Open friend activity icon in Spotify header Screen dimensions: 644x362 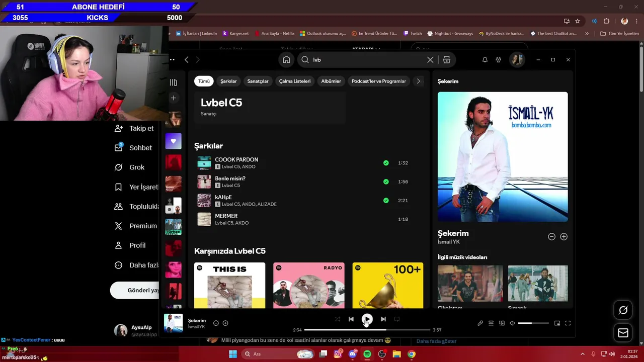[498, 60]
